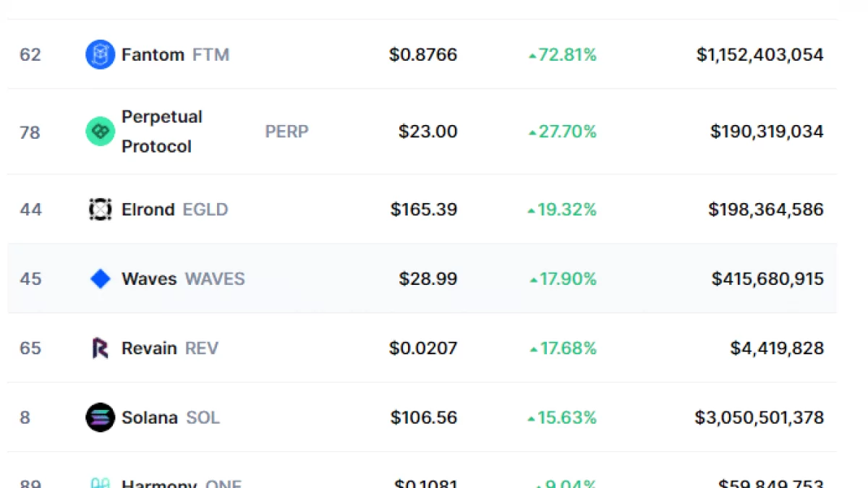Open the Perpetual Protocol name link

coord(162,132)
